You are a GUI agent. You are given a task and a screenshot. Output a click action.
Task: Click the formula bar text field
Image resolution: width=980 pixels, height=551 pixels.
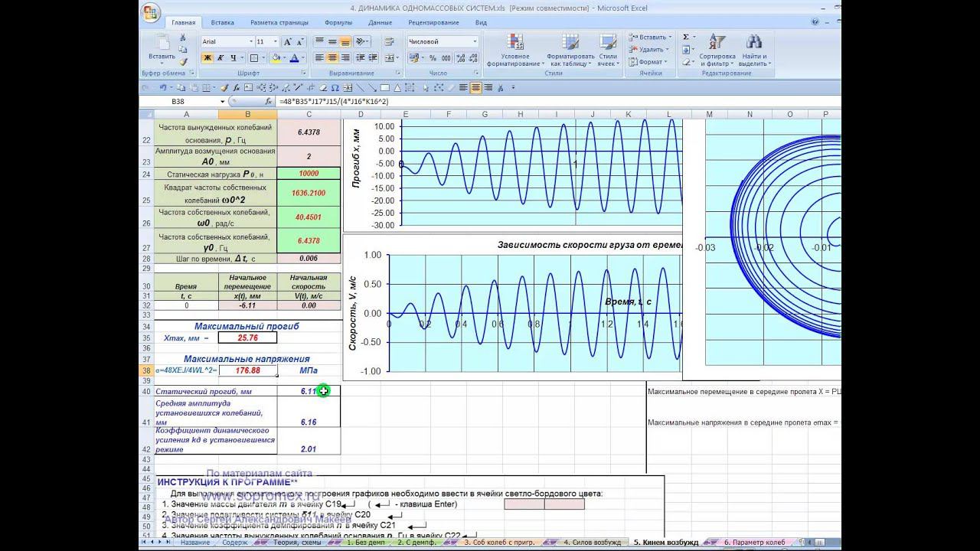pos(559,101)
